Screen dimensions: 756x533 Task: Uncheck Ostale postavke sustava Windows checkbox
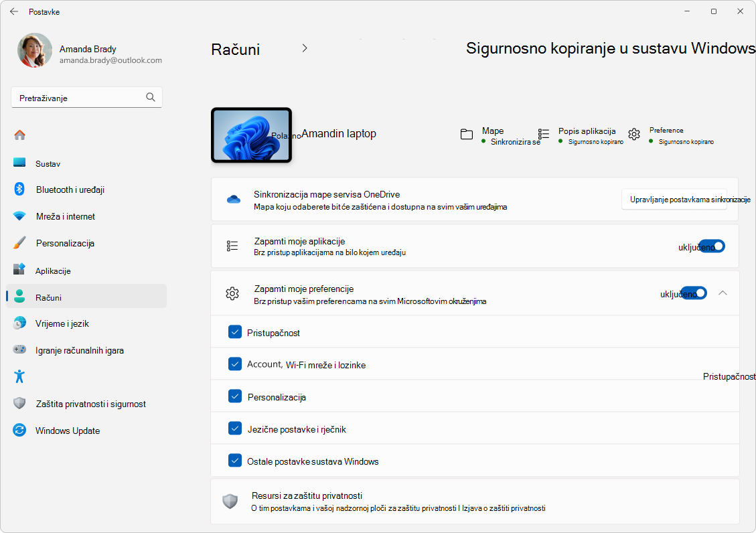click(x=235, y=460)
